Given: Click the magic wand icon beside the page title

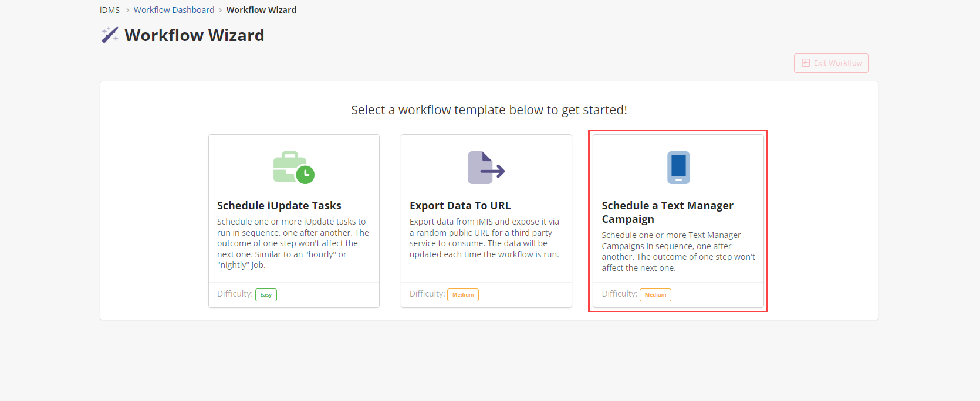Looking at the screenshot, I should [110, 35].
